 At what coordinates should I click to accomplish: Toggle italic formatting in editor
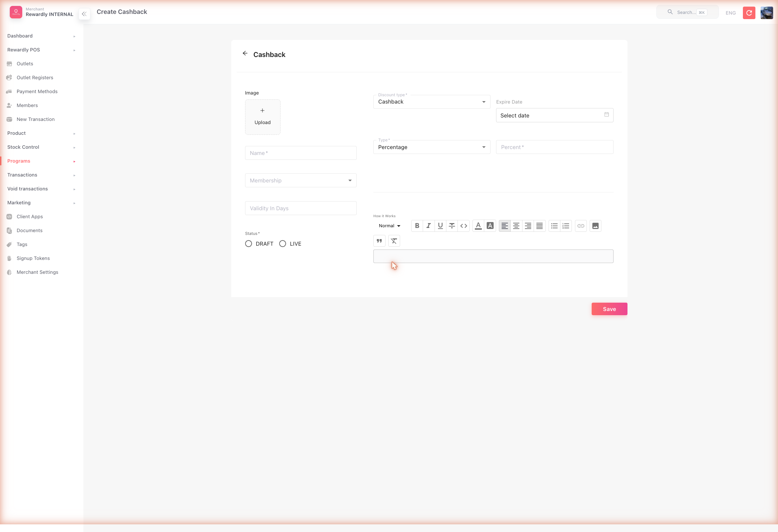tap(429, 226)
